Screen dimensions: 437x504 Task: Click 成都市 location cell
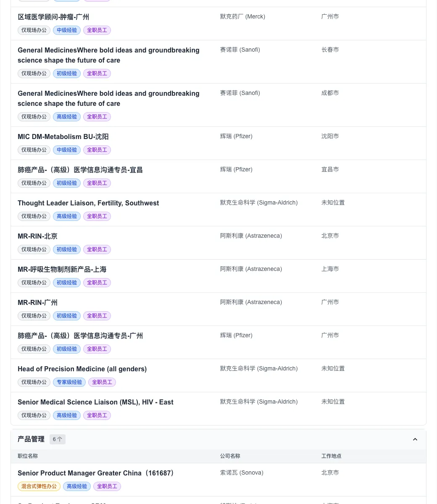click(x=330, y=93)
